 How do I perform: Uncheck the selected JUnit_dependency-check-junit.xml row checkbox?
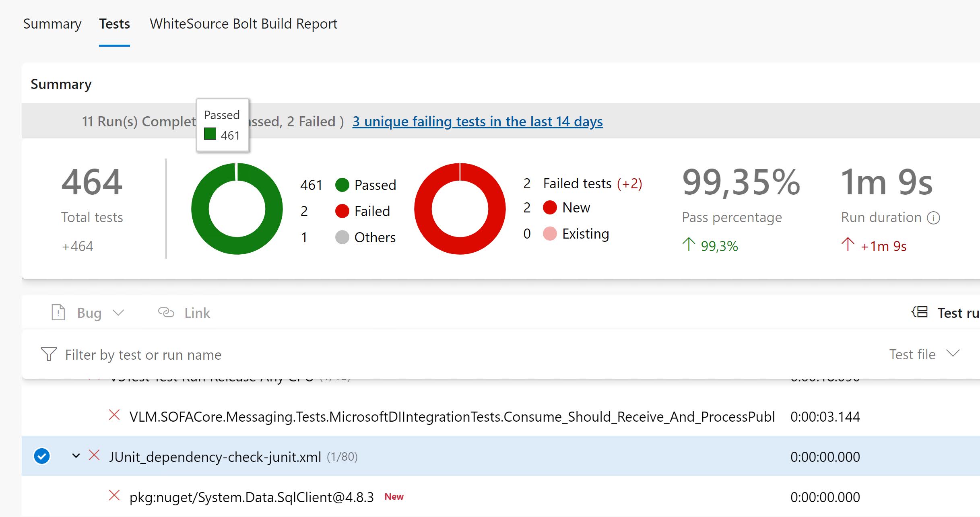coord(42,456)
